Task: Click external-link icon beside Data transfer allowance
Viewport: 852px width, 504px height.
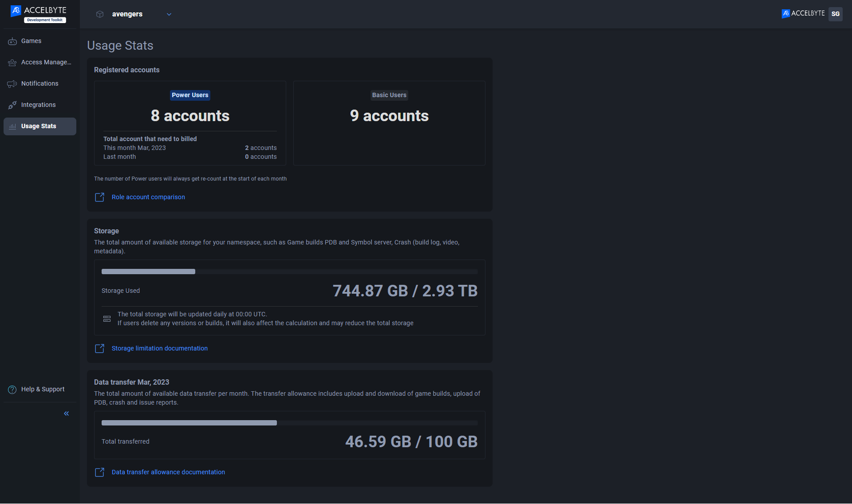Action: click(x=100, y=472)
